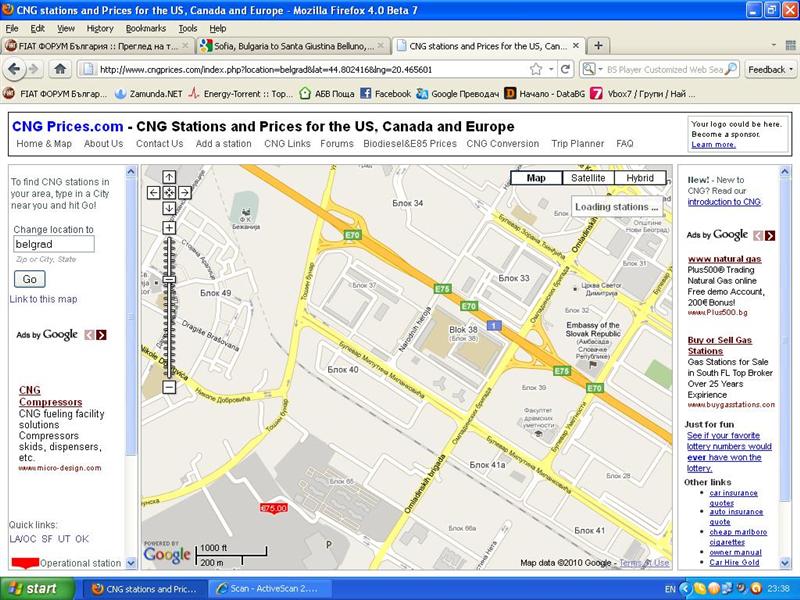Open the new tab plus button
800x600 pixels.
pos(598,46)
